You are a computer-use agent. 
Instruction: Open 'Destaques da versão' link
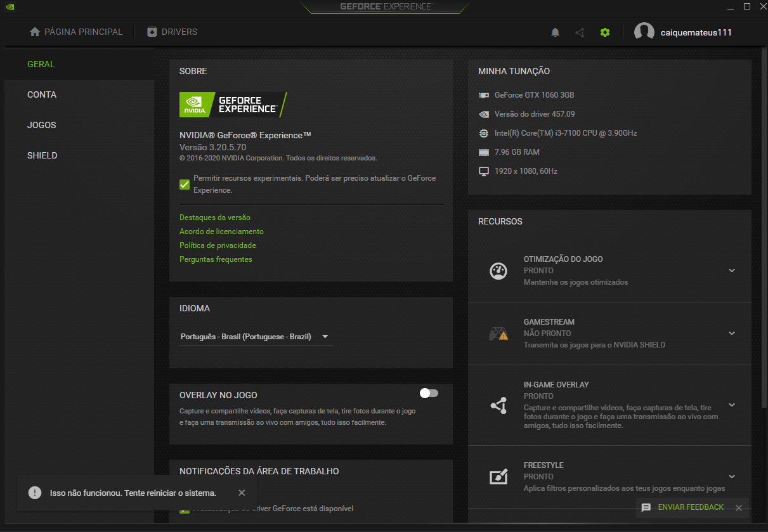click(215, 217)
